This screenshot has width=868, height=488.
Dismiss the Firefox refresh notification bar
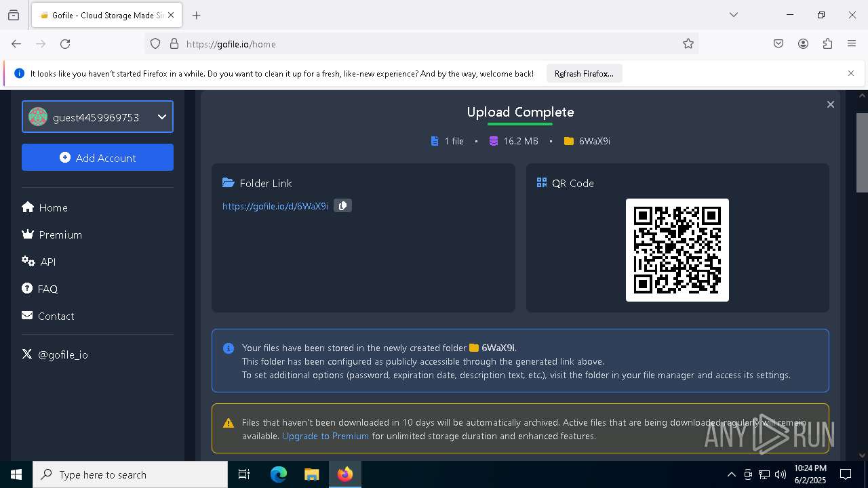click(851, 73)
